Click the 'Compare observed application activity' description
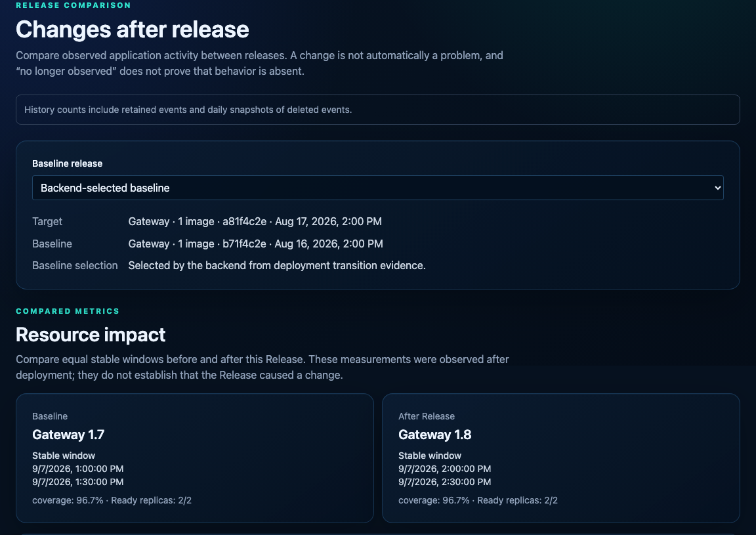The image size is (756, 535). [259, 63]
